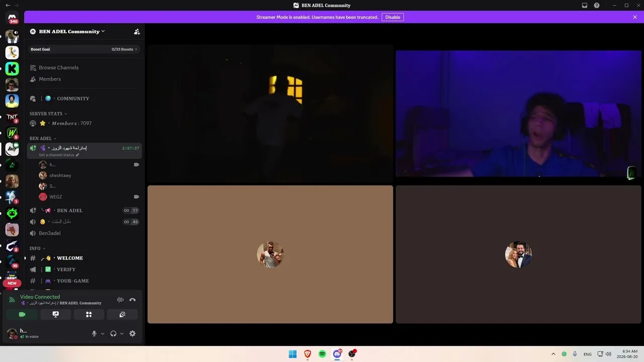Open Discord help

click(597, 6)
